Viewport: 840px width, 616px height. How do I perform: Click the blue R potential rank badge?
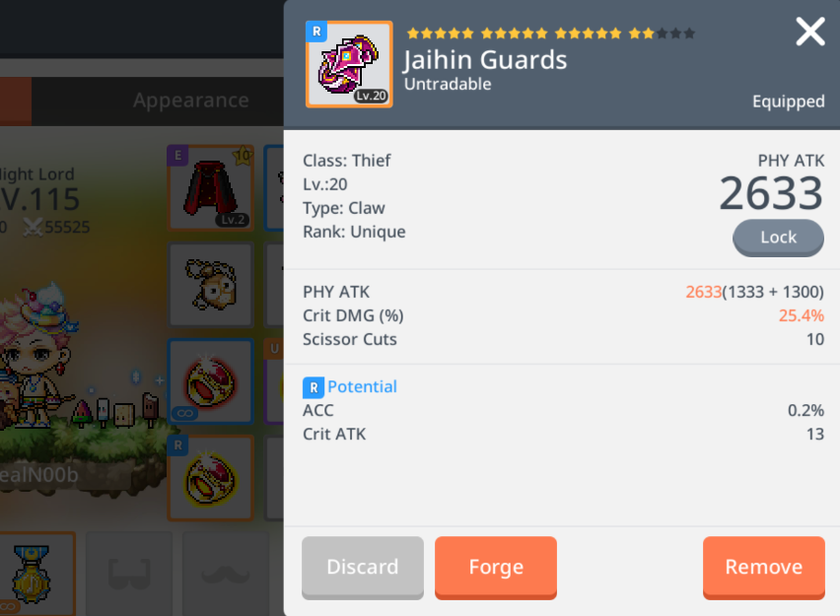point(314,387)
